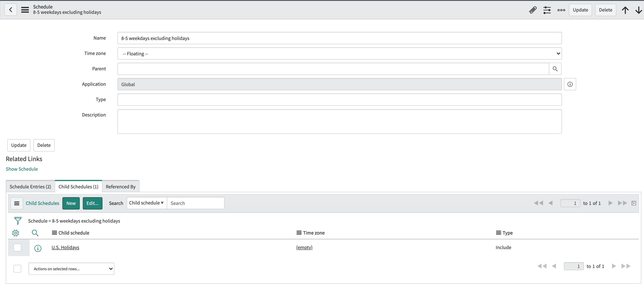Create a new child schedule with New button
The width and height of the screenshot is (644, 286).
click(x=71, y=203)
